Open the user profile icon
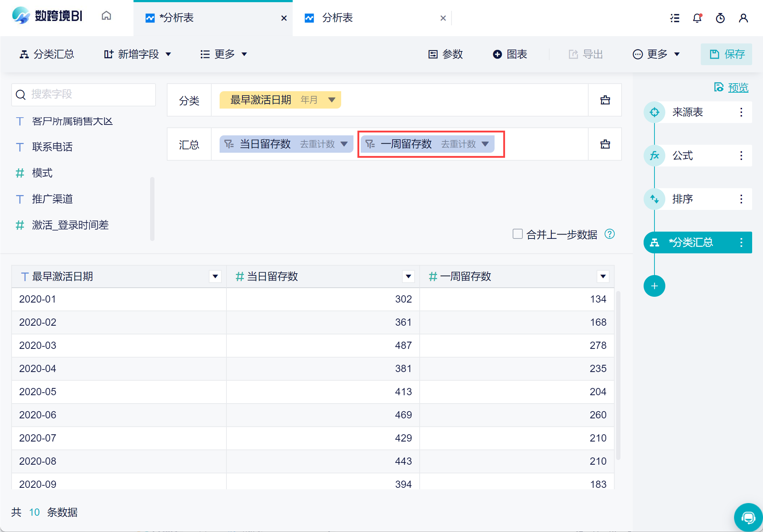The width and height of the screenshot is (763, 532). click(x=743, y=18)
